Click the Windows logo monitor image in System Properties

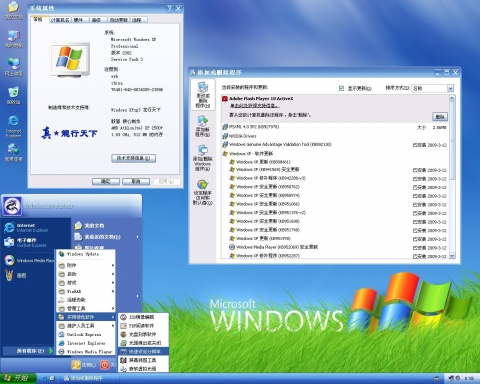click(x=70, y=59)
